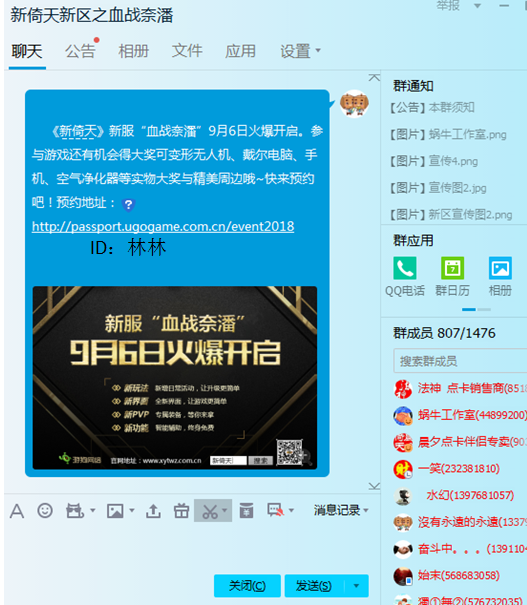Open the QQ电话 group app
Screen dimensions: 527x605
[x=405, y=268]
